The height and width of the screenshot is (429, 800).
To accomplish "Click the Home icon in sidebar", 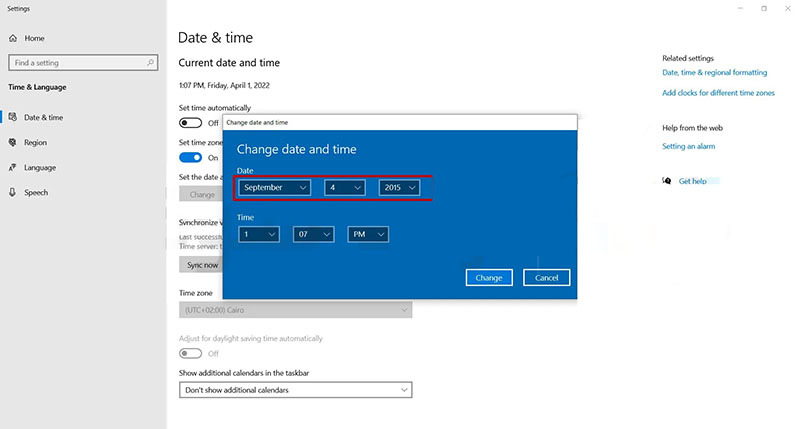I will point(13,38).
